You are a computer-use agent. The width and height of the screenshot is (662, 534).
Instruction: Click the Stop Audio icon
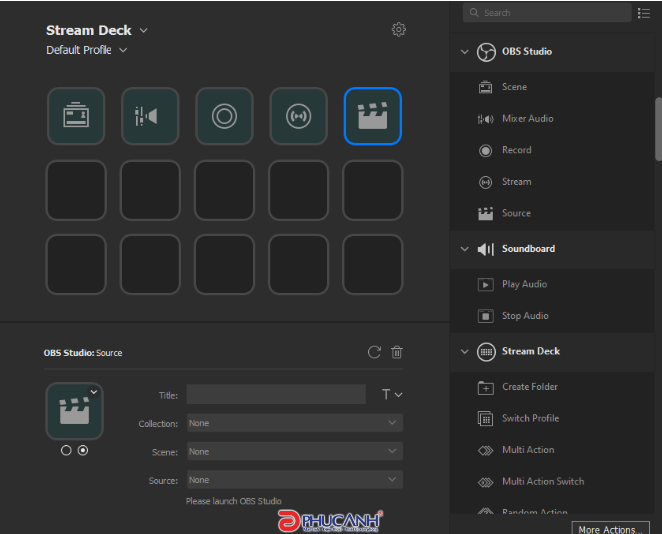485,316
